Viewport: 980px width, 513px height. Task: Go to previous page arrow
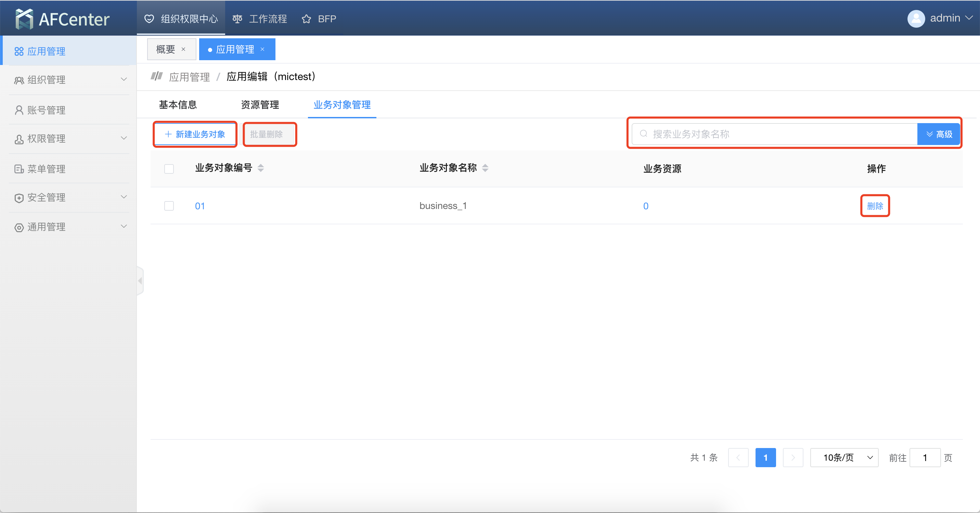(x=738, y=458)
